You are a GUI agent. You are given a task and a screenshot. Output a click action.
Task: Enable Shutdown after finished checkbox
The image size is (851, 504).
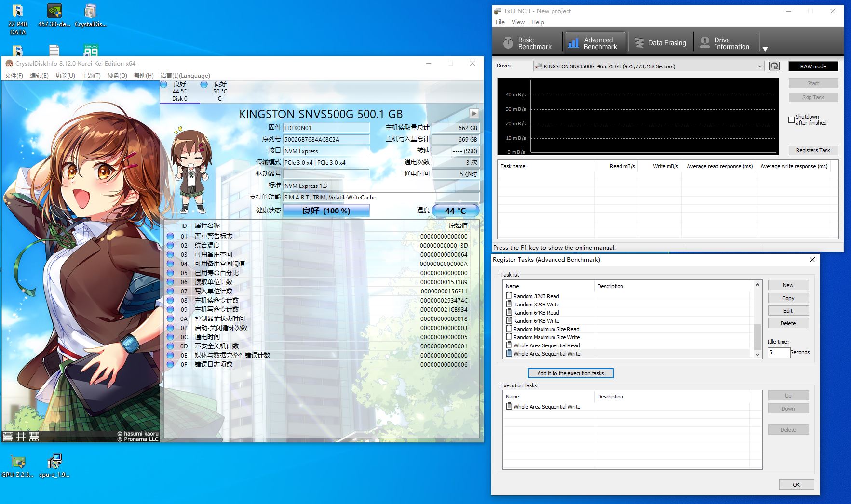pos(791,119)
